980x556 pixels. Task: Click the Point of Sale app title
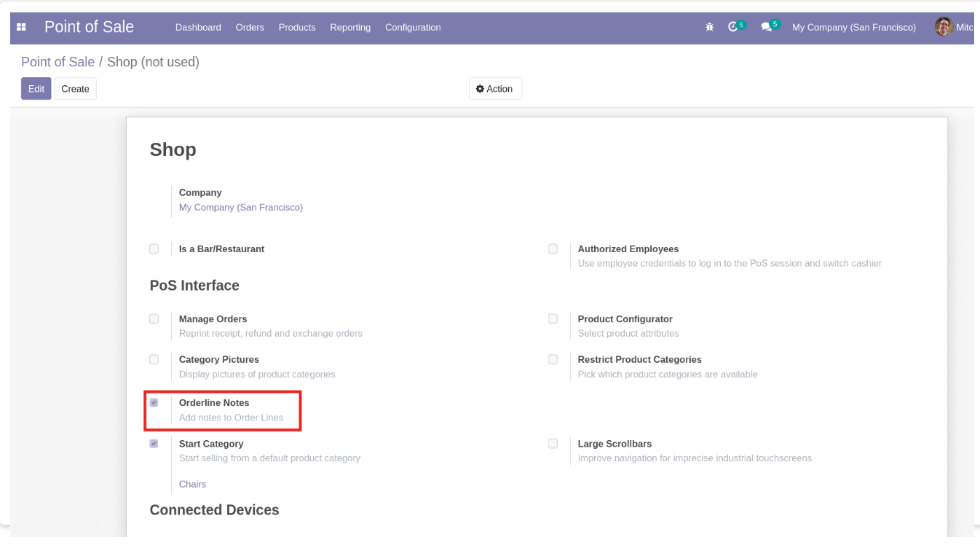(x=89, y=27)
